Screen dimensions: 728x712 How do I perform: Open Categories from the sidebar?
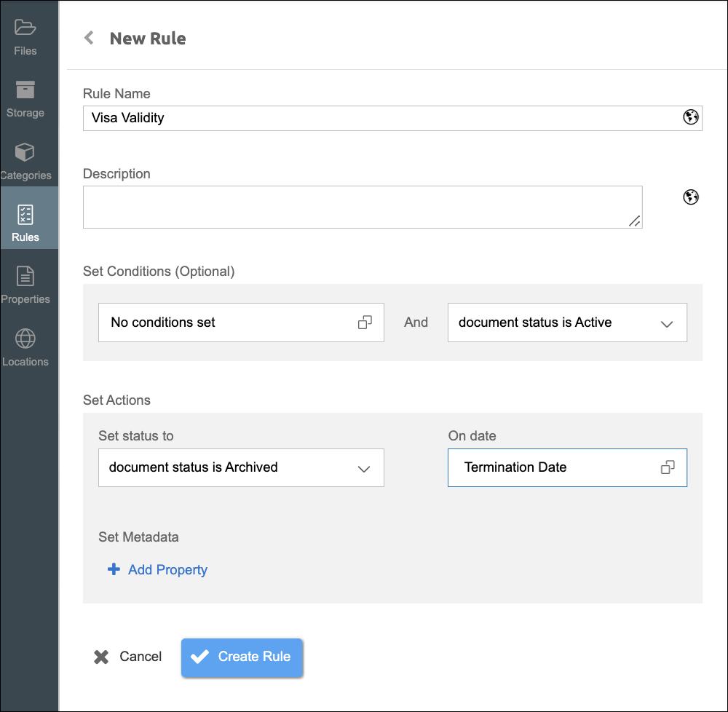25,162
